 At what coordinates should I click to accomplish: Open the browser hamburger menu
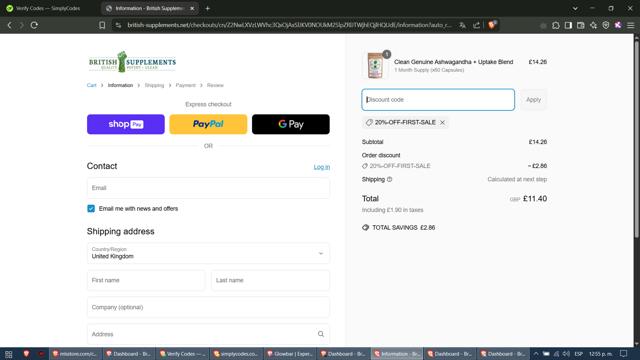(631, 25)
